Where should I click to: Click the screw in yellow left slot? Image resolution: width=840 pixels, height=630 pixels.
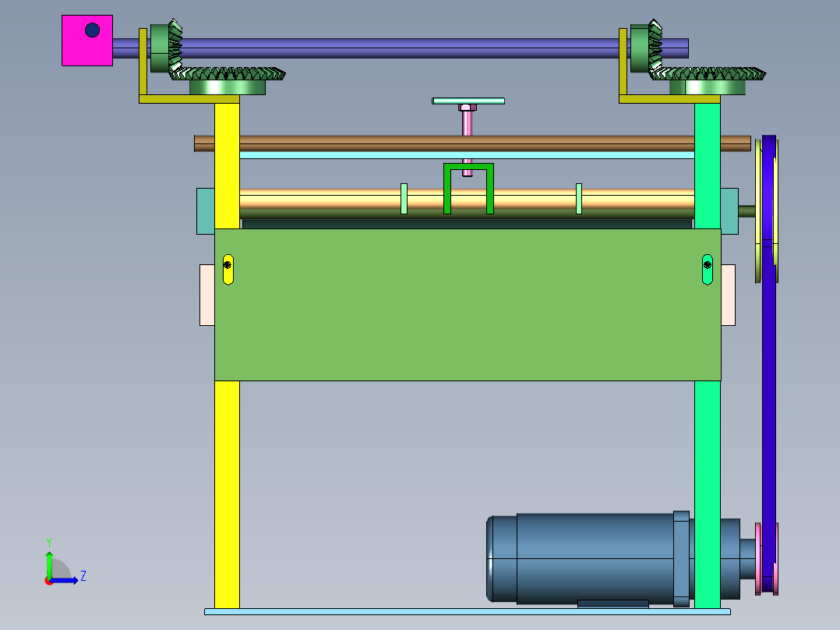coord(228,265)
